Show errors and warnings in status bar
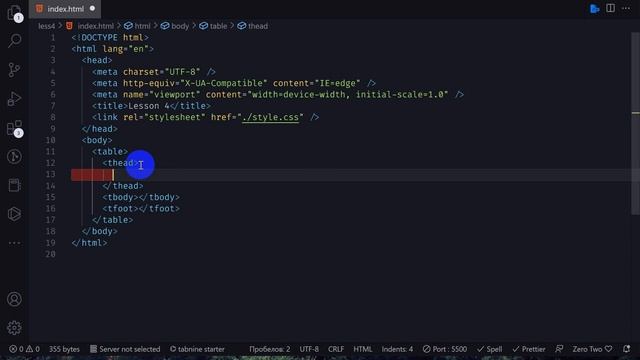Image resolution: width=640 pixels, height=360 pixels. 24,349
